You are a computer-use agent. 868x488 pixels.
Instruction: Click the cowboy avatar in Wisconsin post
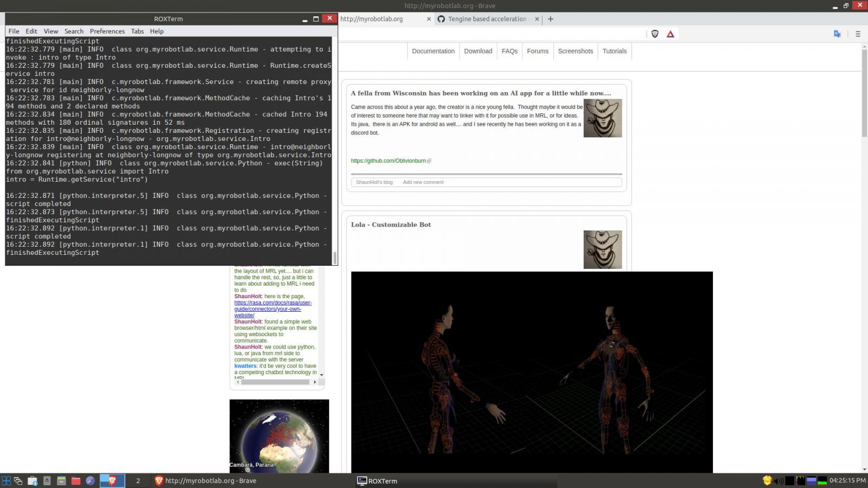pos(603,118)
